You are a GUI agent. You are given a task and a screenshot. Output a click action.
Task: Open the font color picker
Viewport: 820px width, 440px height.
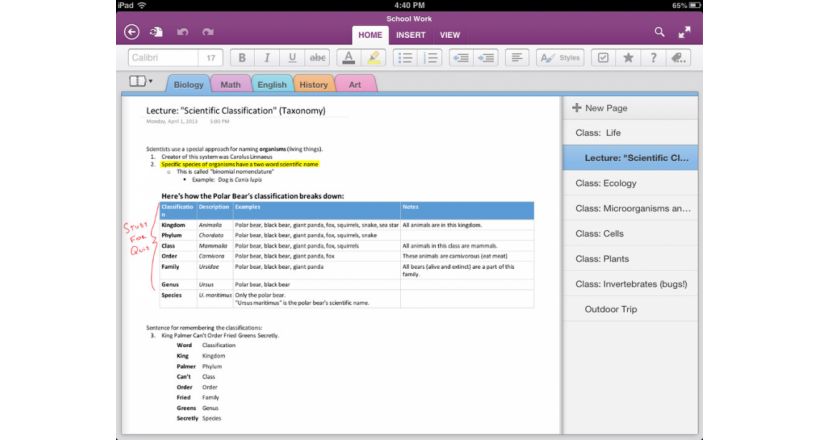tap(348, 58)
